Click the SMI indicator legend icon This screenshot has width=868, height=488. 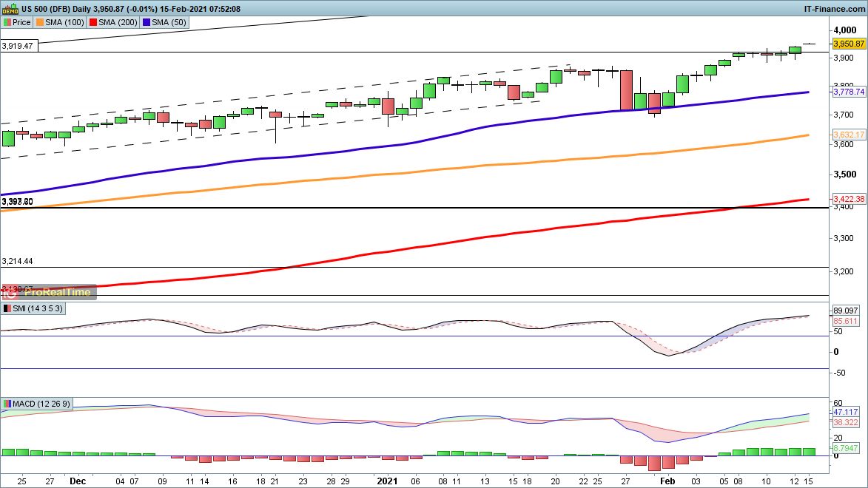click(x=7, y=308)
